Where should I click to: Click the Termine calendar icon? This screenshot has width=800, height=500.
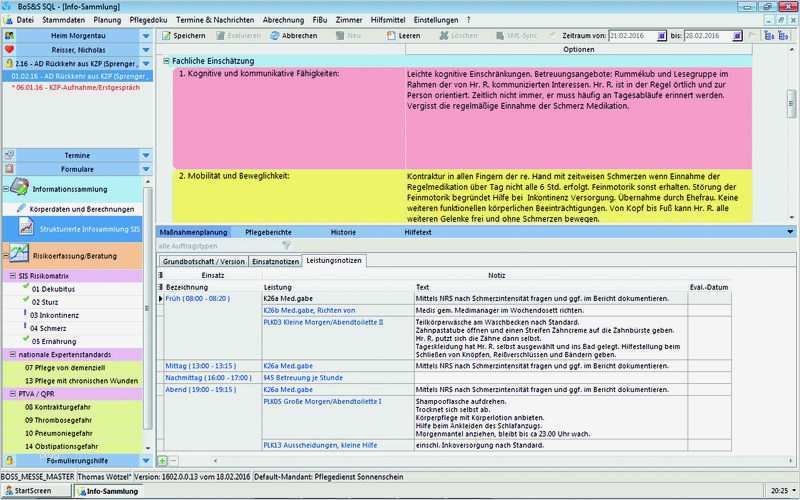tap(9, 155)
